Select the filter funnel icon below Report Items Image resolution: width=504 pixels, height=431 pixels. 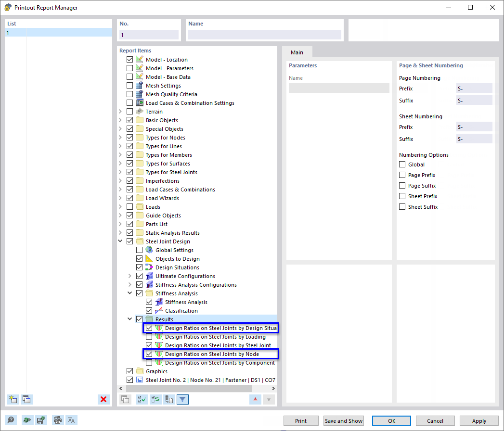click(x=182, y=399)
